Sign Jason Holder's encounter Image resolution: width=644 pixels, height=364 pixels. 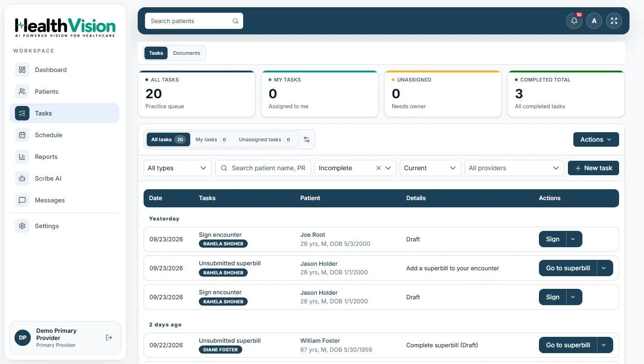point(553,297)
